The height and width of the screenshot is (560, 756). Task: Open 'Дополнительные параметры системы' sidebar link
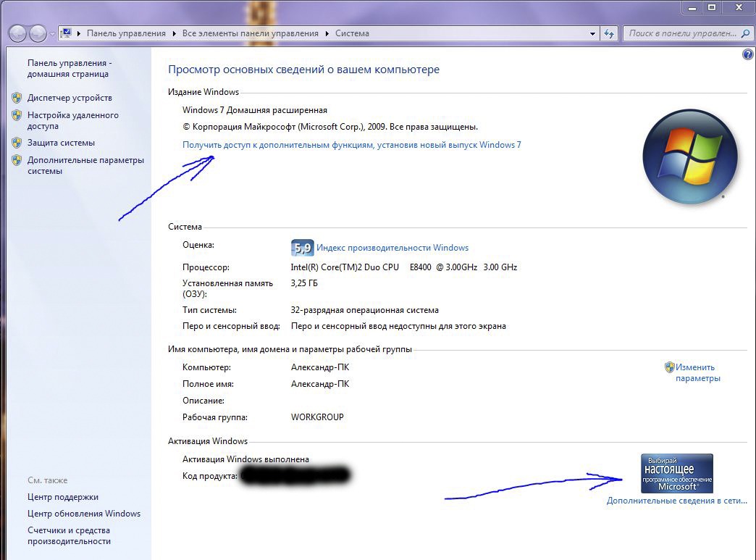(x=85, y=165)
